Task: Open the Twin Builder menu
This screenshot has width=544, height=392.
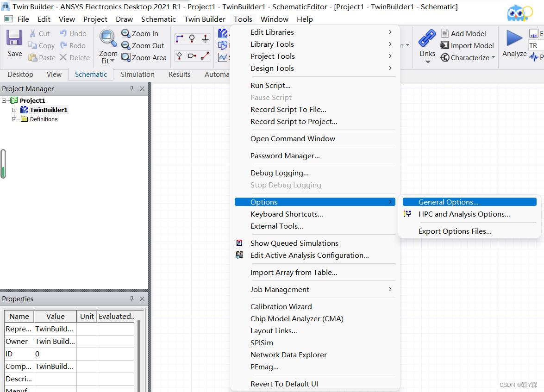Action: pos(205,19)
